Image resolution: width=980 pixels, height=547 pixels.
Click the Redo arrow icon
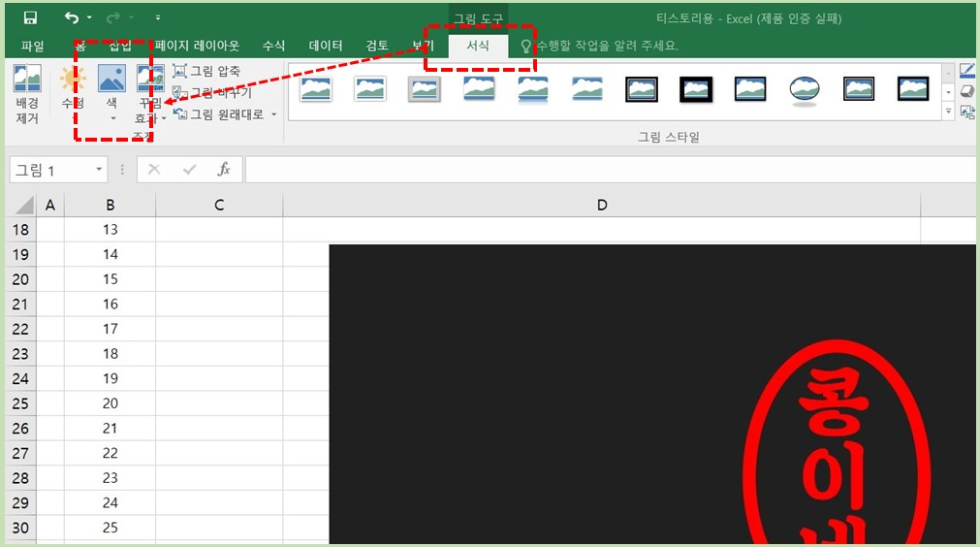click(x=113, y=17)
